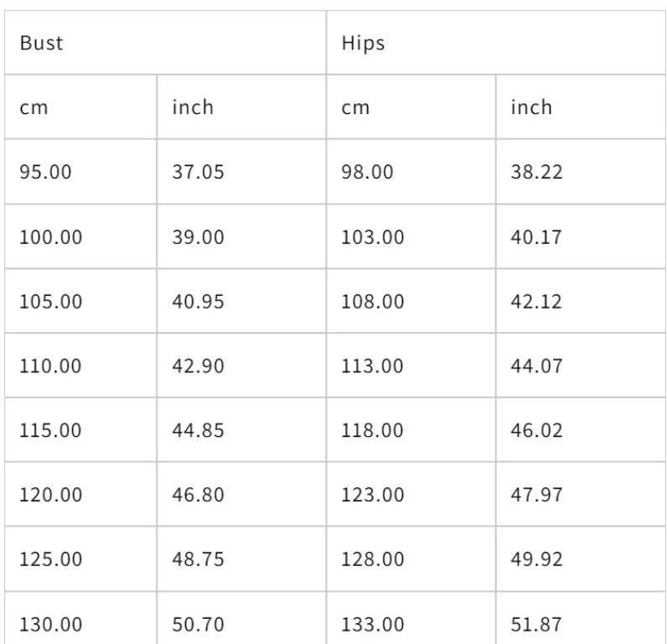Pick the 48.75 bust inch value

198,559
